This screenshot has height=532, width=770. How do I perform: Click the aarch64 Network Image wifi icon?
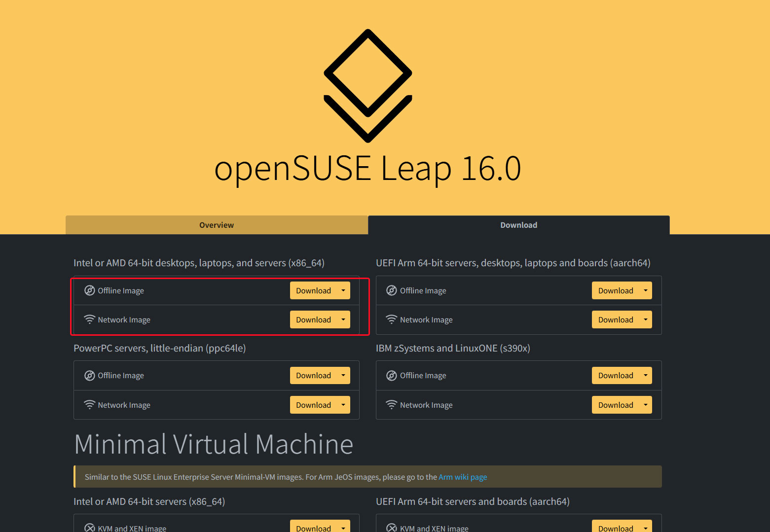coord(391,319)
